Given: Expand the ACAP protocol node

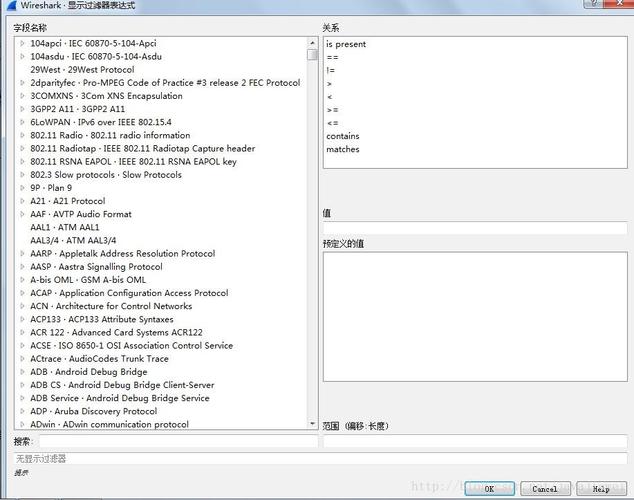Looking at the screenshot, I should 22,293.
